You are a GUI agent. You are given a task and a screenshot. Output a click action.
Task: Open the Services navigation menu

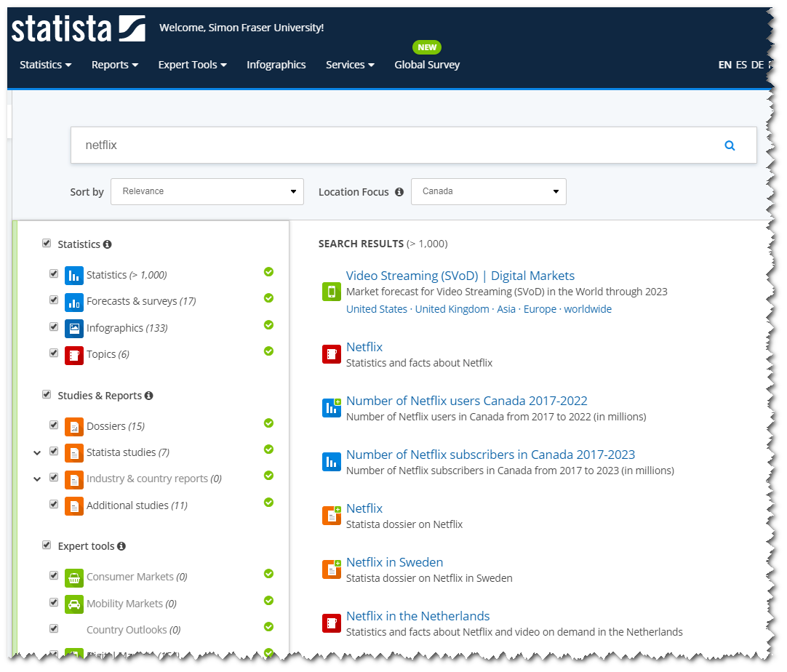point(350,65)
